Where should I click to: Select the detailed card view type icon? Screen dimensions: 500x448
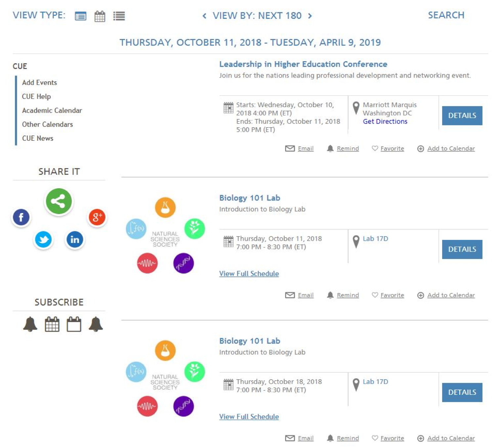[80, 16]
